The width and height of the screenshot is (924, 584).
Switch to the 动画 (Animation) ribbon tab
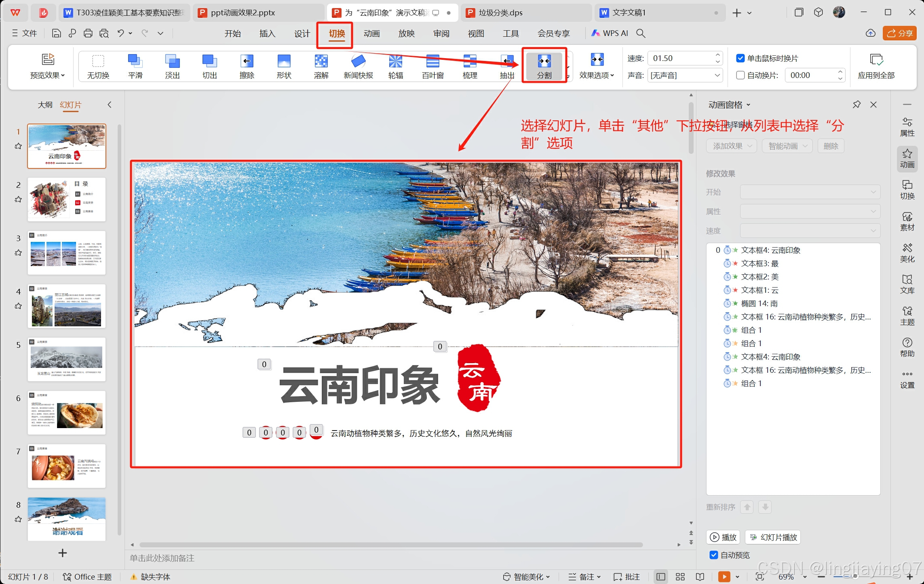371,34
